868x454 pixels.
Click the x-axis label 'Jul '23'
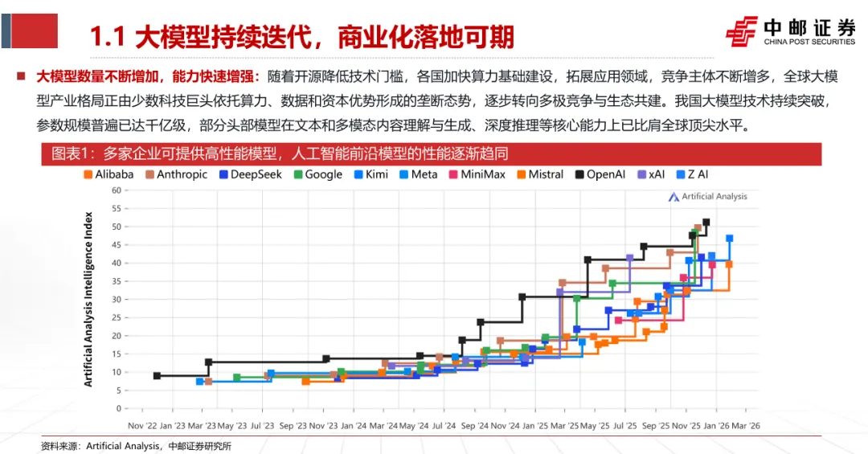(262, 426)
